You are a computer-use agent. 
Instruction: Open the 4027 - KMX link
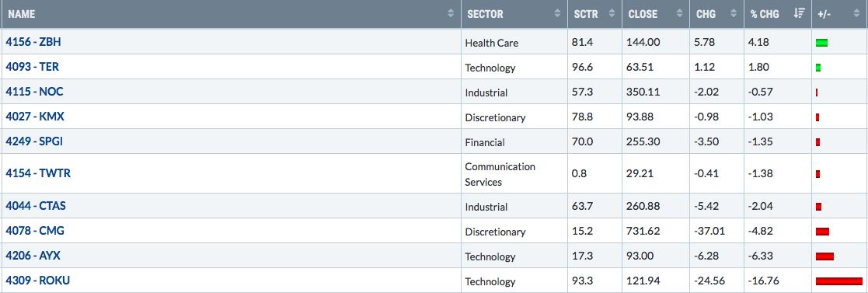[33, 117]
